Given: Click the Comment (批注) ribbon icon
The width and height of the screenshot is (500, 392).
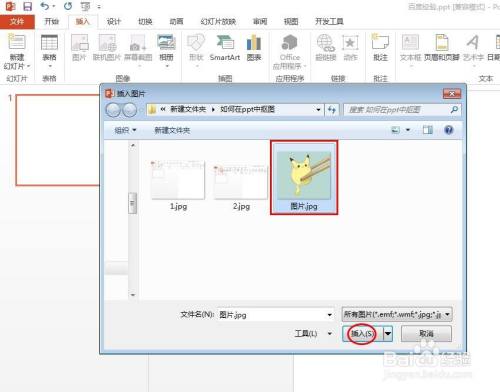Looking at the screenshot, I should [x=380, y=42].
